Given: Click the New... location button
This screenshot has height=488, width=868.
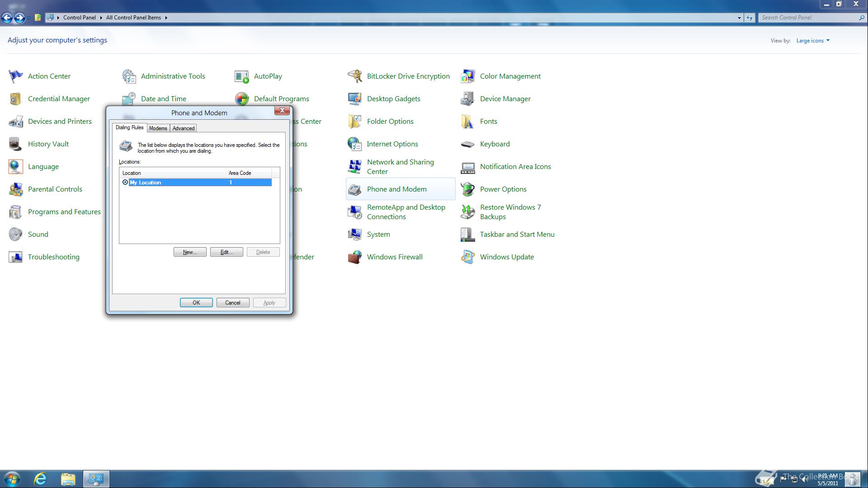Looking at the screenshot, I should [190, 252].
